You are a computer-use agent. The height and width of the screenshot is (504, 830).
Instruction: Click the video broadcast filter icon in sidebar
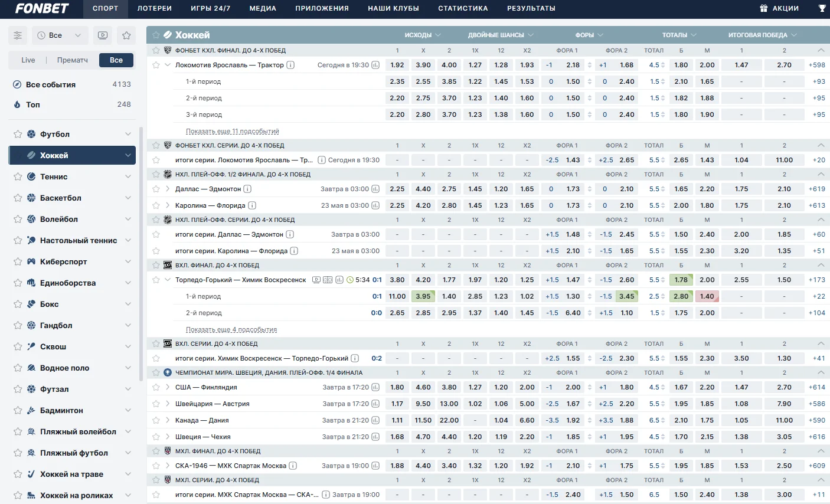click(x=103, y=35)
